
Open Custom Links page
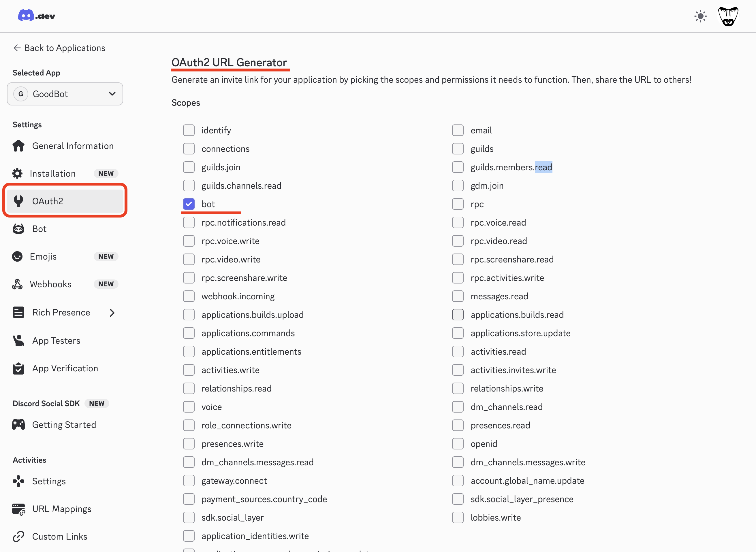pos(59,536)
